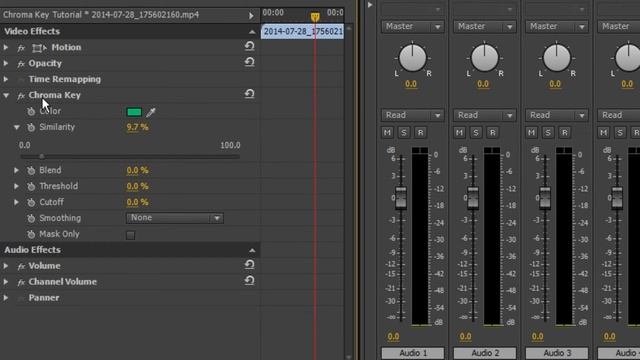Viewport: 640px width, 360px height.
Task: Enable record on Audio 1 track
Action: click(420, 132)
